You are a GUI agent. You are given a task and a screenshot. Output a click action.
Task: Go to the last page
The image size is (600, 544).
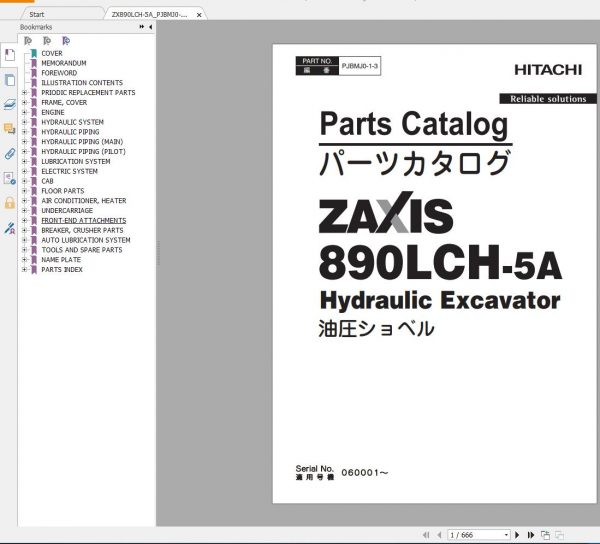click(531, 534)
